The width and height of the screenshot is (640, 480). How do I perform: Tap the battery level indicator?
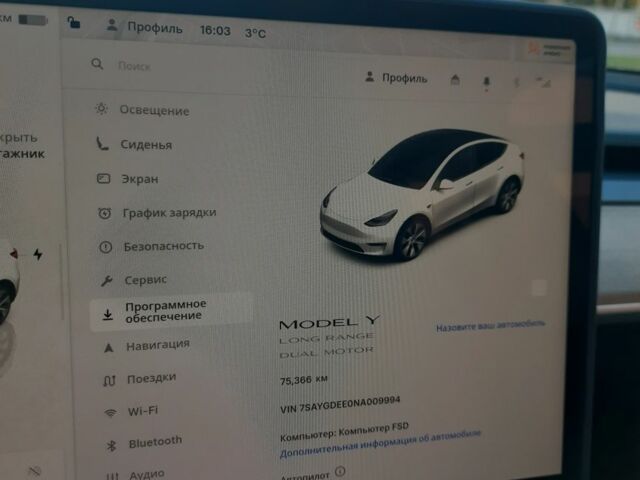[x=33, y=20]
